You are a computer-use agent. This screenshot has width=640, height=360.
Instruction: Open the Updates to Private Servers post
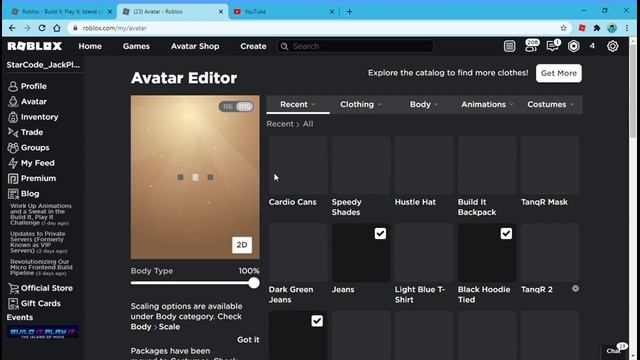tap(38, 242)
